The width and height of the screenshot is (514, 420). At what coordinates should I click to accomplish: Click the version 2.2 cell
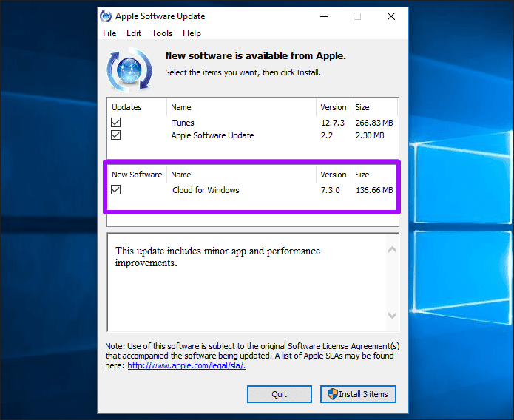(327, 135)
